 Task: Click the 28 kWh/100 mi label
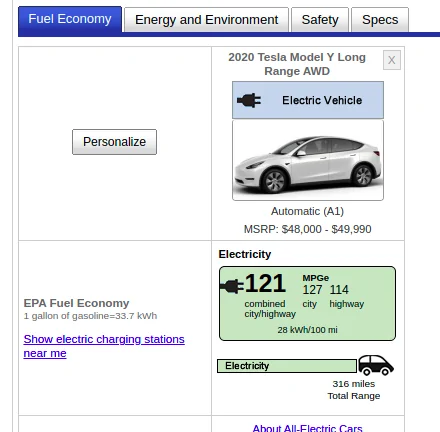pos(307,330)
